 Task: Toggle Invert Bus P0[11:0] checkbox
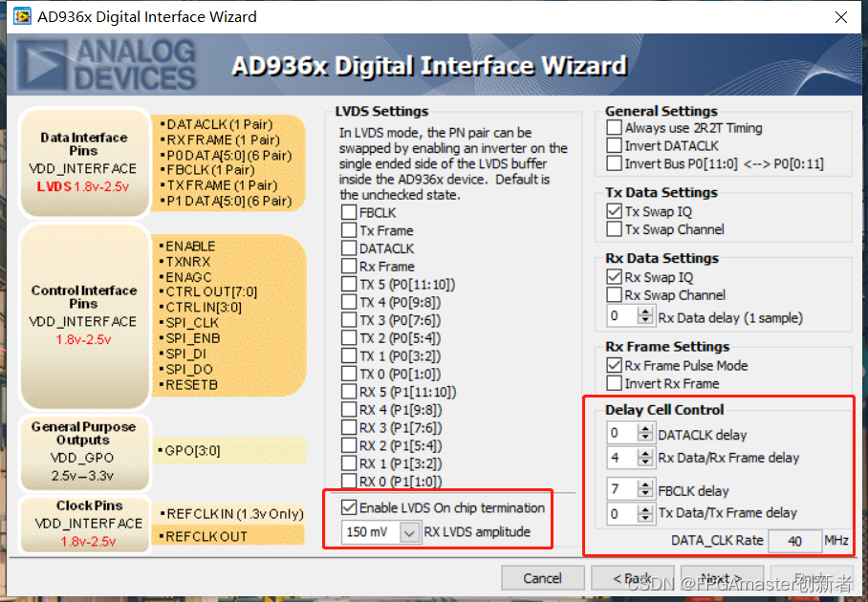614,163
